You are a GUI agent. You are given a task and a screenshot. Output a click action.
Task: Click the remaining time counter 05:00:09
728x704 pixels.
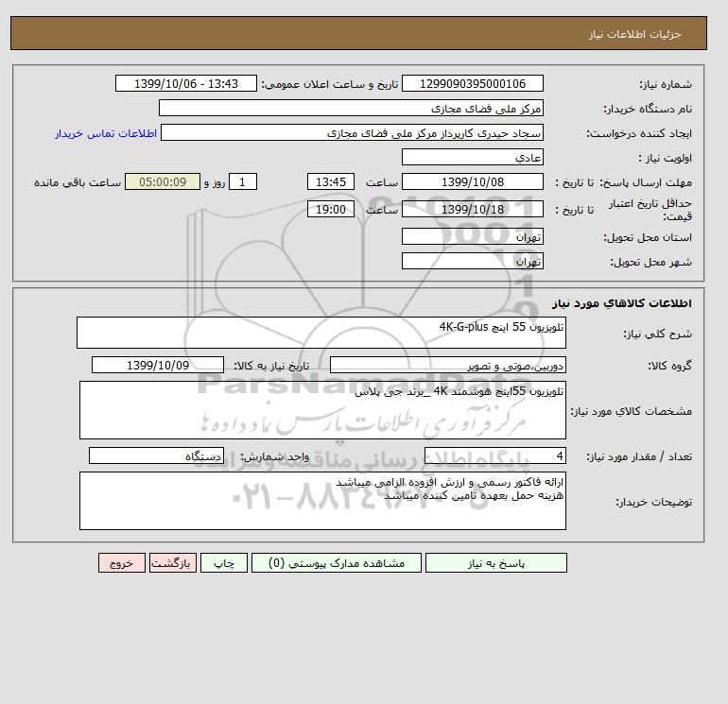tap(163, 182)
